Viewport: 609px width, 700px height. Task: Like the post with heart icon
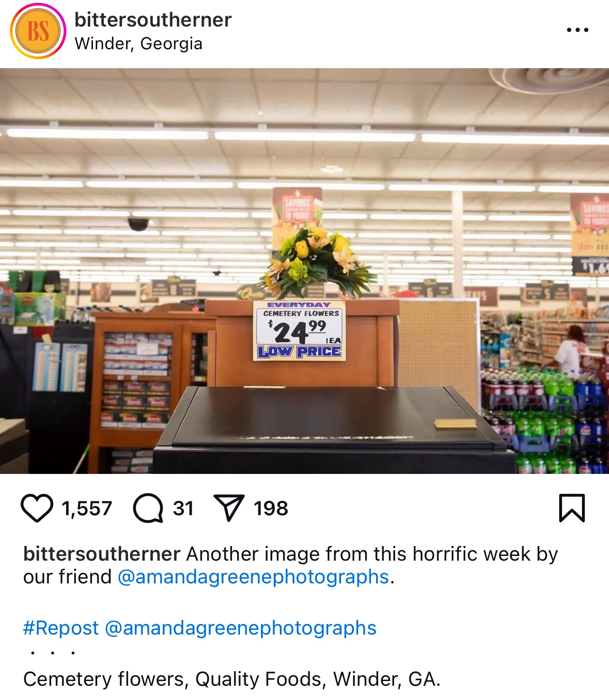click(37, 508)
